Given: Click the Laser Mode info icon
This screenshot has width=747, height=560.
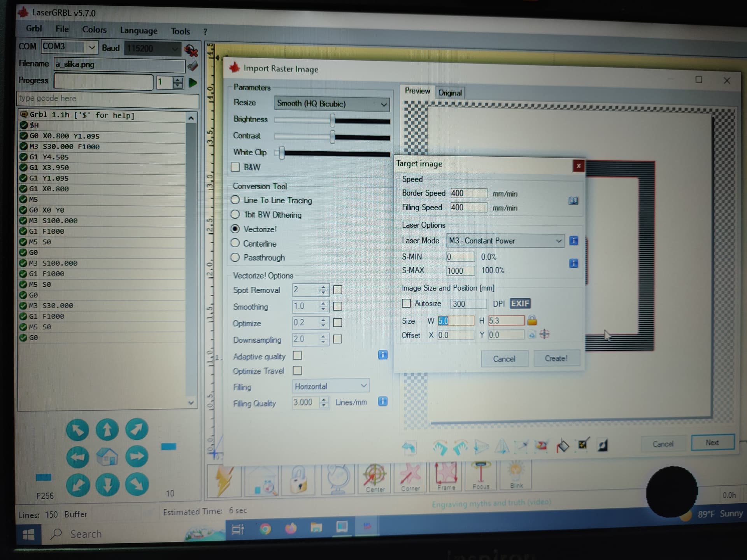Looking at the screenshot, I should pyautogui.click(x=573, y=241).
